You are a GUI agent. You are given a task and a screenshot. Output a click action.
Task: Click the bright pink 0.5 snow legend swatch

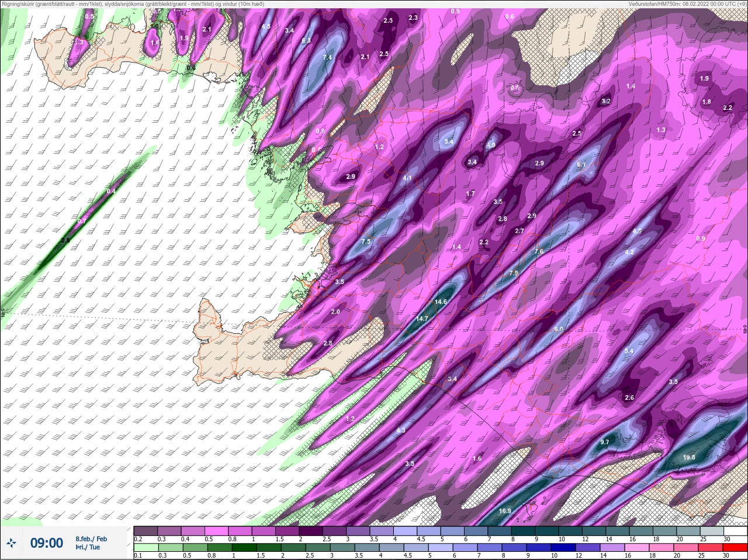pos(216,531)
